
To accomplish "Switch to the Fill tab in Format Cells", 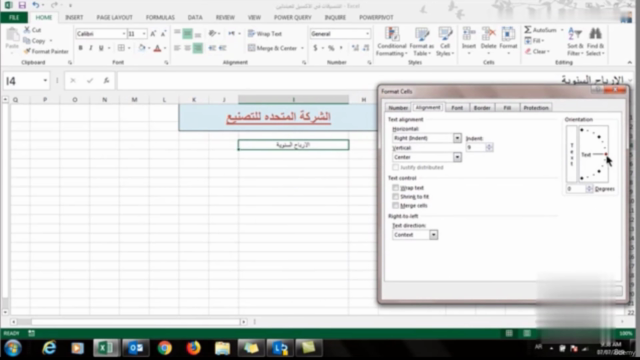I will (x=507, y=108).
